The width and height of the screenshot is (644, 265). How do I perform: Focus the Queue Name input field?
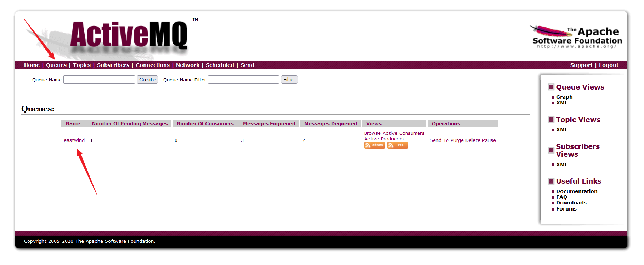click(x=99, y=80)
